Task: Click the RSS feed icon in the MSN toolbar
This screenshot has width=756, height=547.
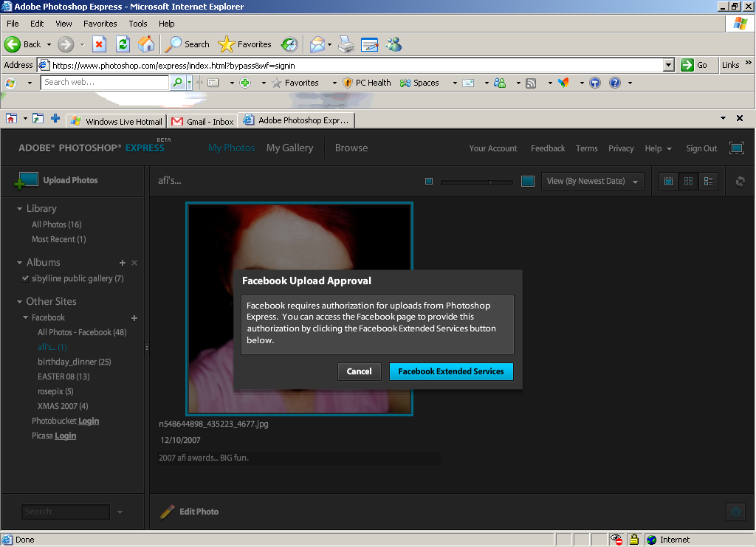Action: click(x=531, y=83)
